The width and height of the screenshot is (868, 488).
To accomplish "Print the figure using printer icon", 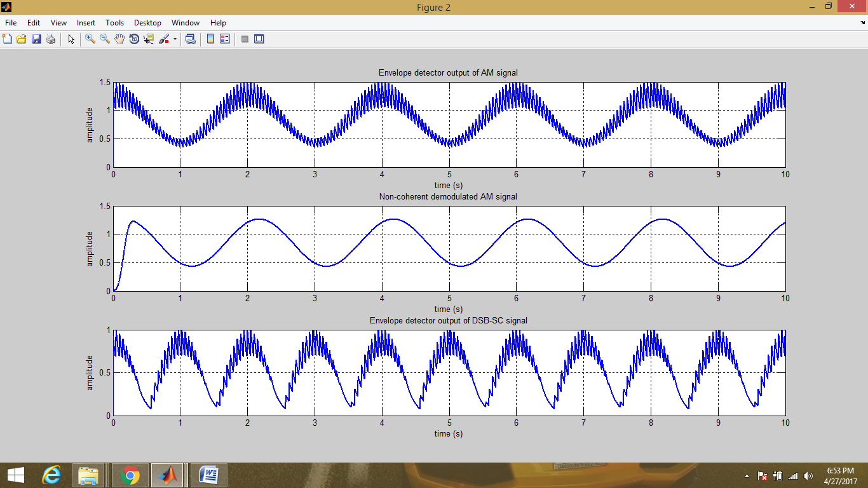I will pos(51,39).
